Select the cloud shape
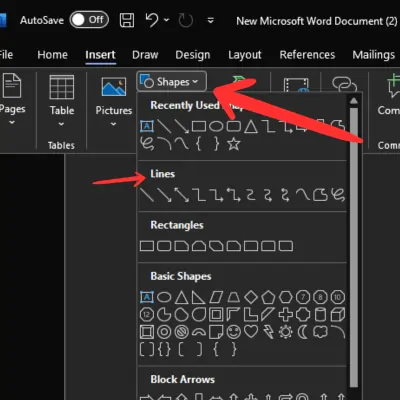This screenshot has width=400, height=400. pyautogui.click(x=320, y=332)
